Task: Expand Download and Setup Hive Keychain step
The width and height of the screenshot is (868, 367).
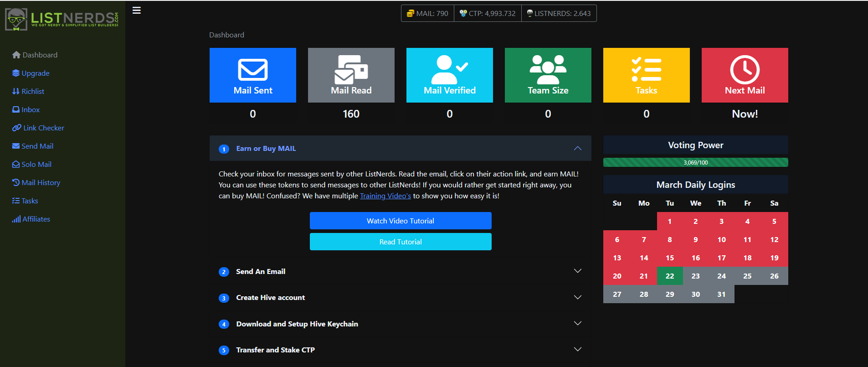Action: pyautogui.click(x=578, y=323)
